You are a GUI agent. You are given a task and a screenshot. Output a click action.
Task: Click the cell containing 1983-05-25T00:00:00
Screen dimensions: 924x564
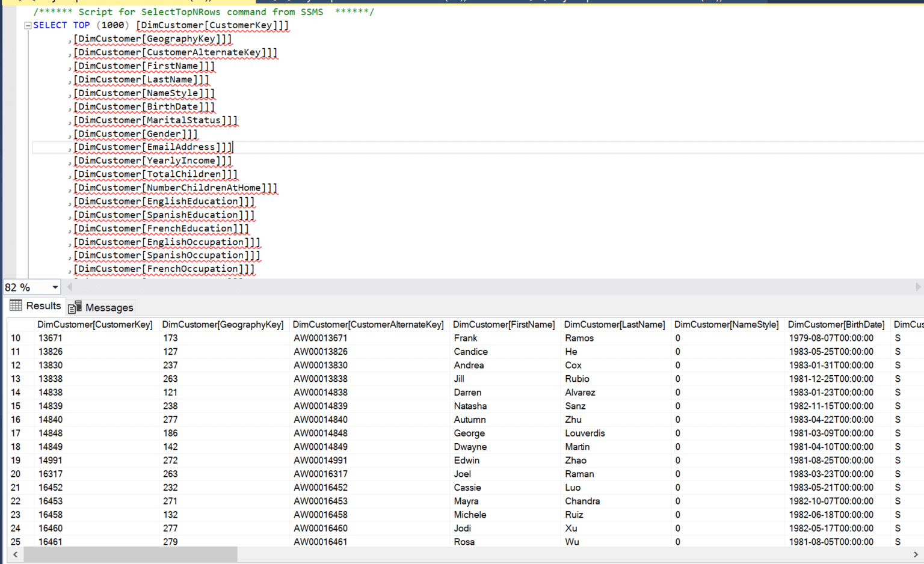tap(831, 352)
